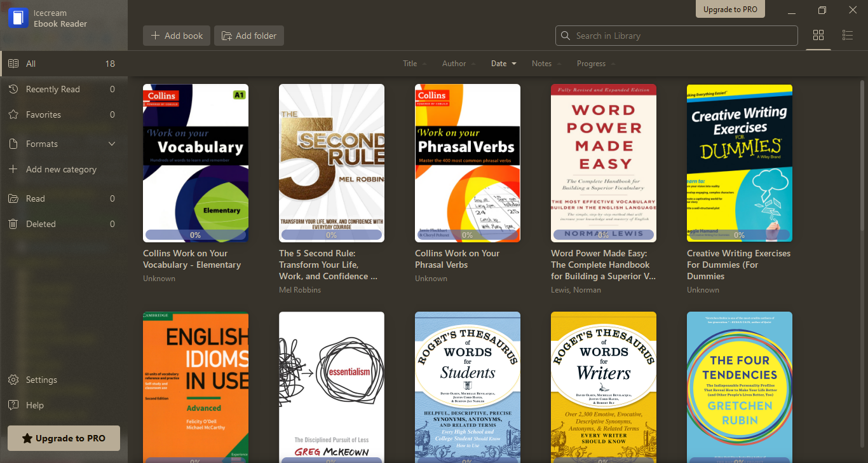Open Roget's Thesaurus for Students cover
This screenshot has width=868, height=463.
coord(468,387)
